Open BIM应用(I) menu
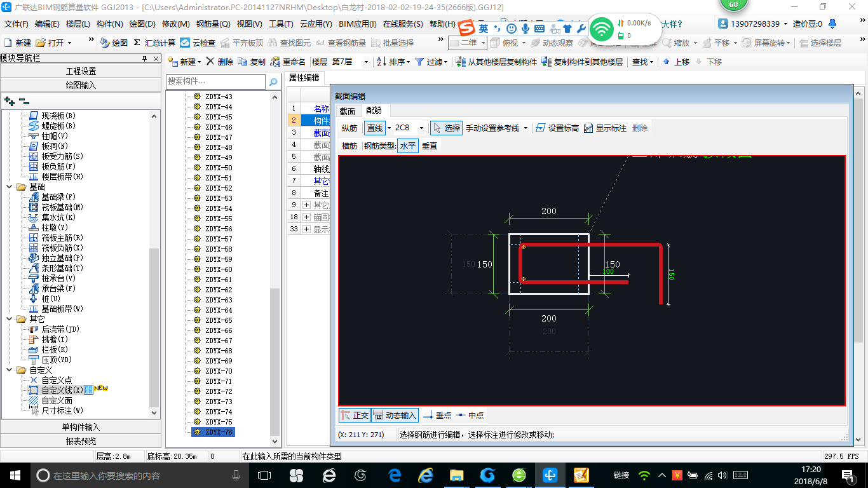The height and width of the screenshot is (488, 868). click(x=358, y=24)
